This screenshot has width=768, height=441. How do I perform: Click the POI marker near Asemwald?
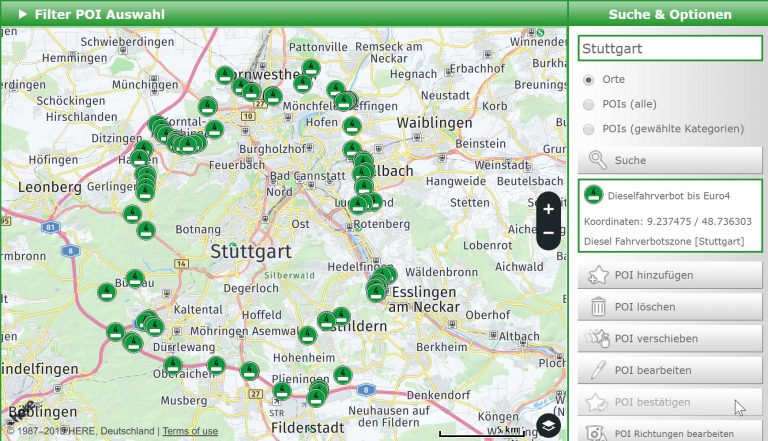click(308, 336)
